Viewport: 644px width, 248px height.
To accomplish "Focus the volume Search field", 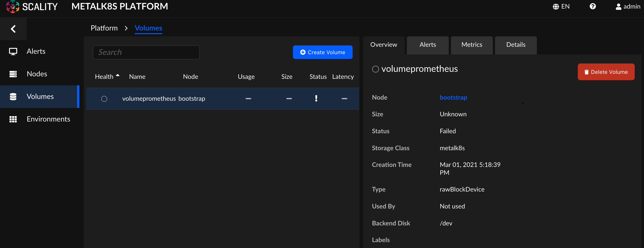I will [x=146, y=52].
